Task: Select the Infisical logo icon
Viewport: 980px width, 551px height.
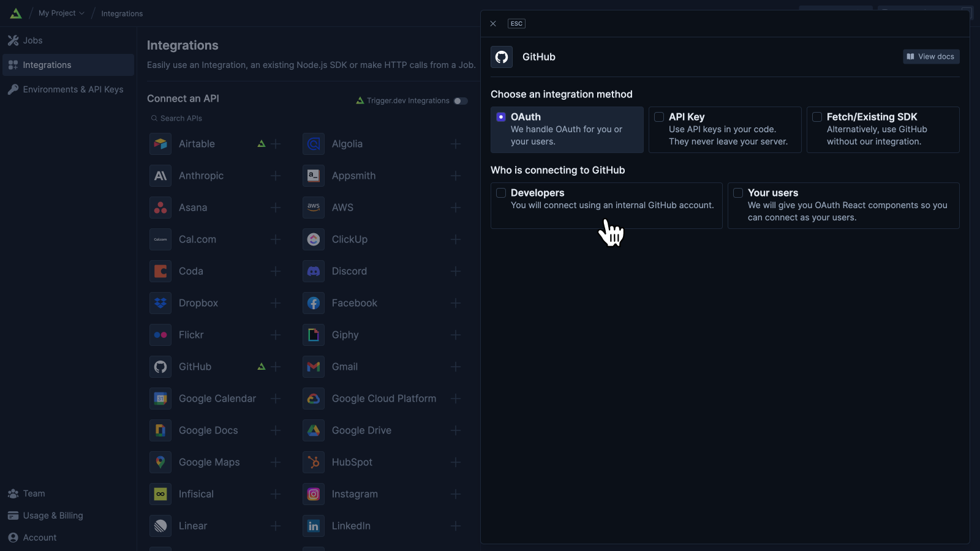Action: [160, 494]
